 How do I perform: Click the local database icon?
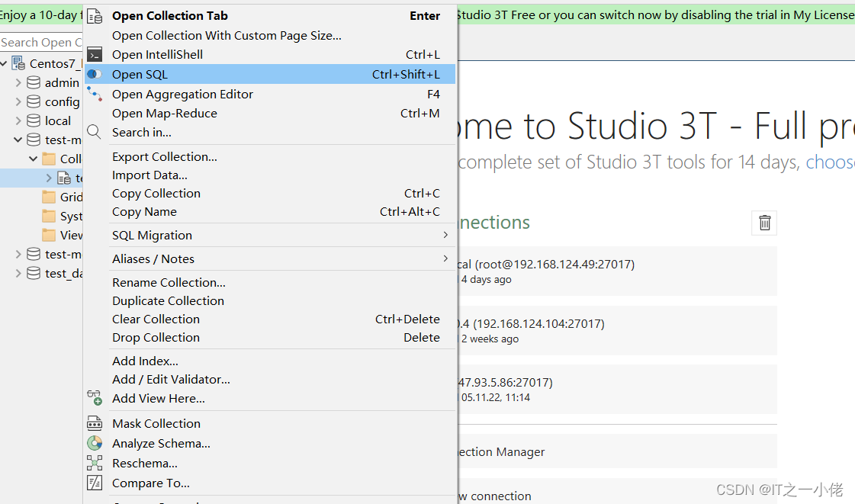pyautogui.click(x=34, y=120)
